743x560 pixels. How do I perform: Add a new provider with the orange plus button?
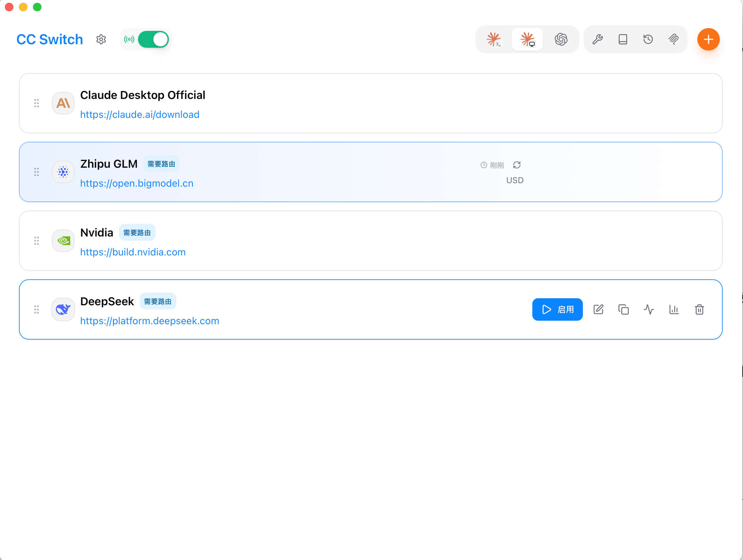tap(709, 39)
